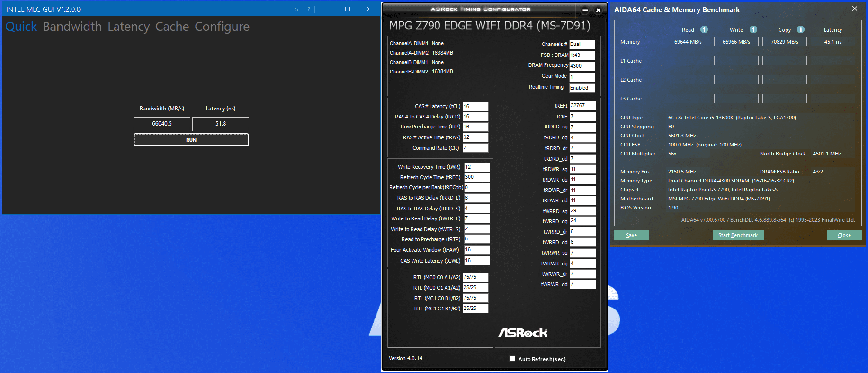The height and width of the screenshot is (373, 868).
Task: Click the Four Activate Window (tFAW) field
Action: pyautogui.click(x=477, y=250)
